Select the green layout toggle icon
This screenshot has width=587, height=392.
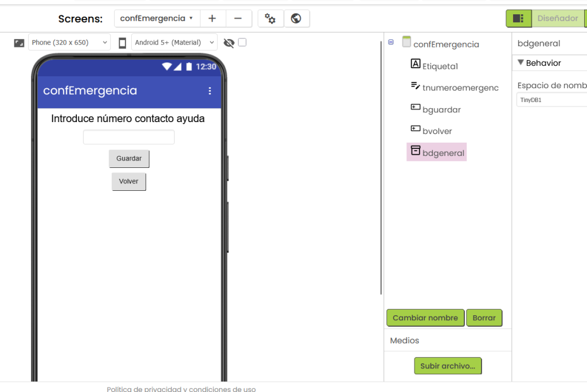pyautogui.click(x=518, y=18)
